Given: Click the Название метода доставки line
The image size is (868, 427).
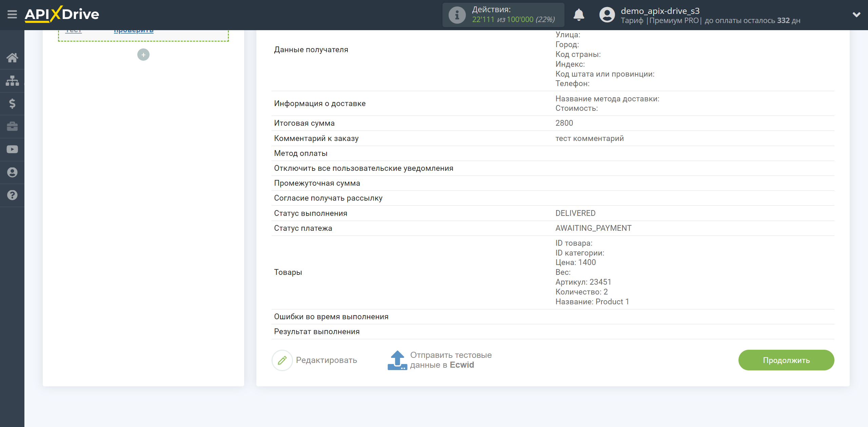Looking at the screenshot, I should [x=607, y=99].
